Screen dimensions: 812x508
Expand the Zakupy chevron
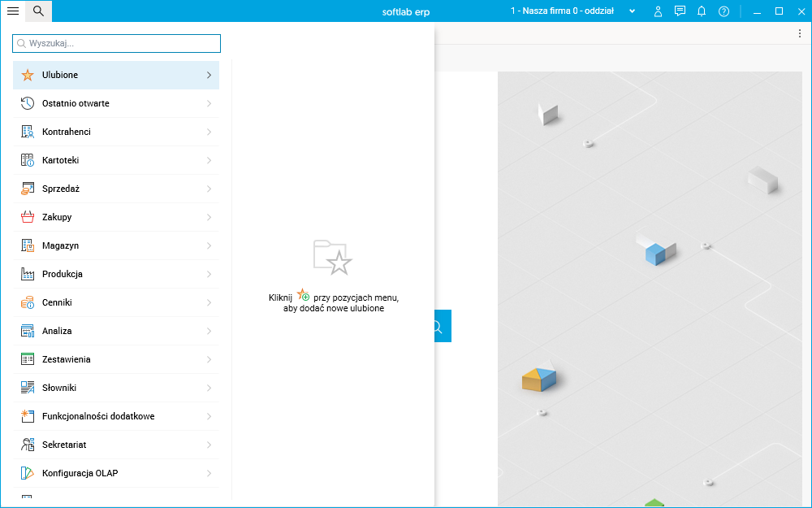pos(209,217)
